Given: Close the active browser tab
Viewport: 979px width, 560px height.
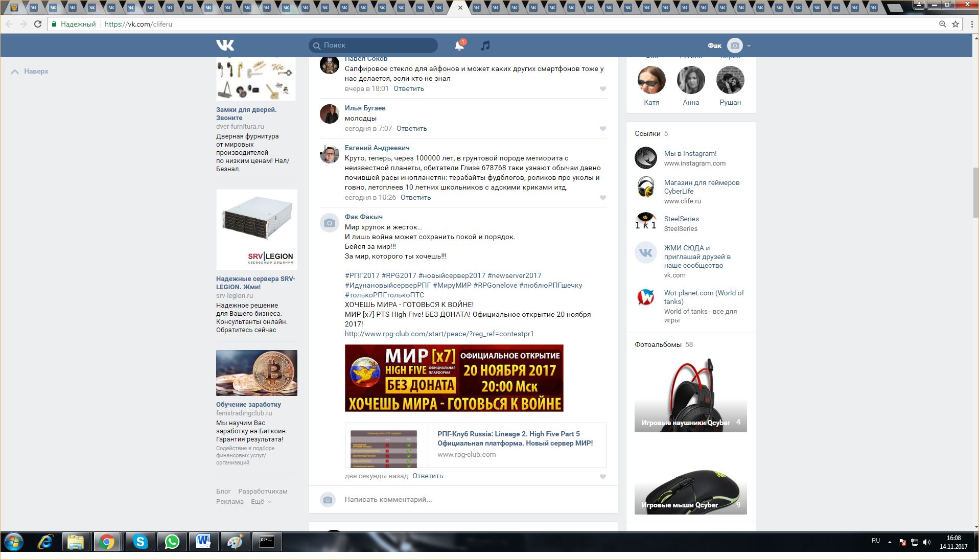Looking at the screenshot, I should [460, 8].
